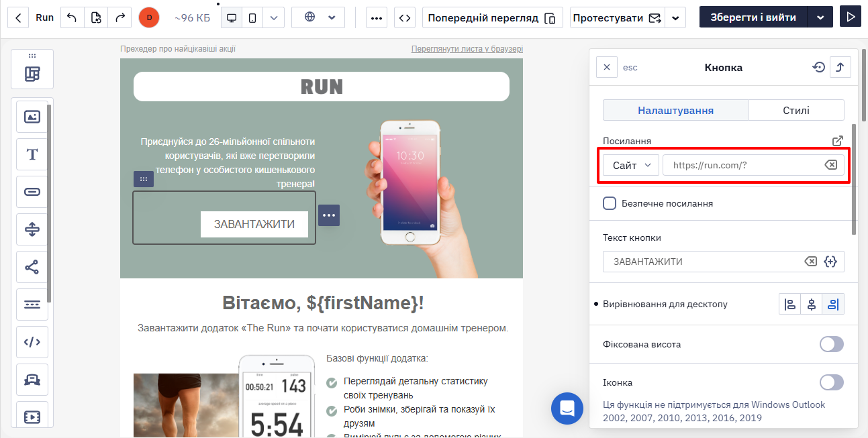Click the settings panel scrollbar

click(854, 179)
